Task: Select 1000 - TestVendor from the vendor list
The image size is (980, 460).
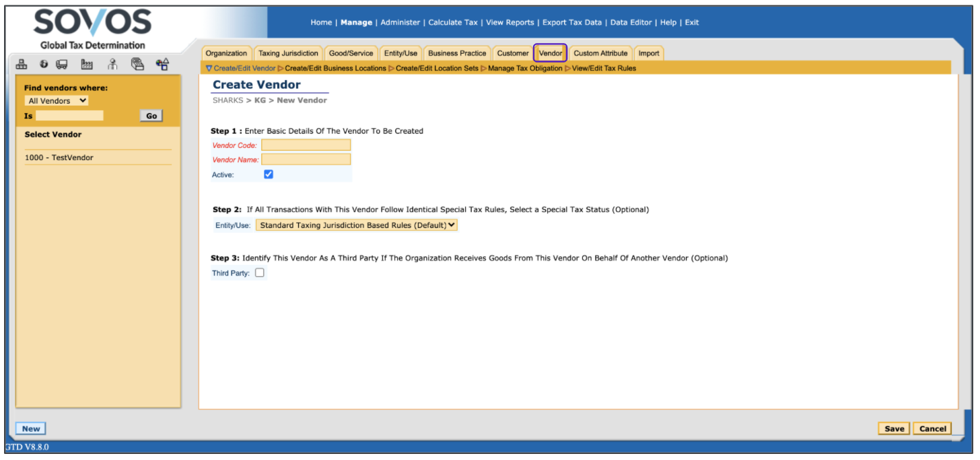Action: click(x=59, y=157)
